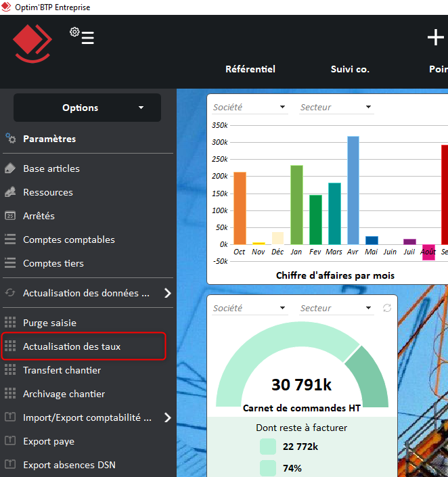The height and width of the screenshot is (477, 448).
Task: Choose Actualisation des taux
Action: pyautogui.click(x=84, y=346)
